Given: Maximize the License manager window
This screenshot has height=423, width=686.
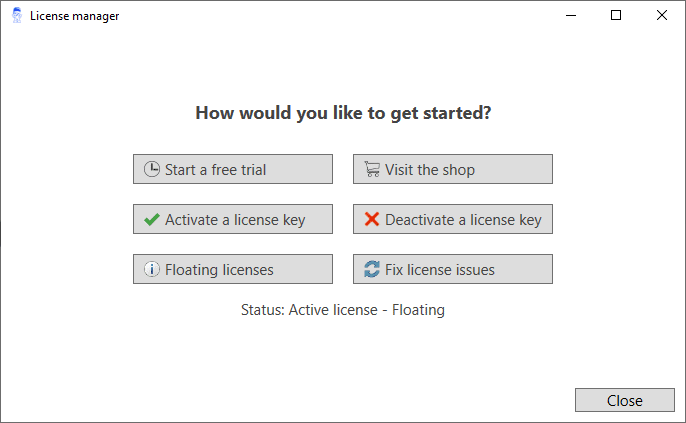Looking at the screenshot, I should coord(616,15).
